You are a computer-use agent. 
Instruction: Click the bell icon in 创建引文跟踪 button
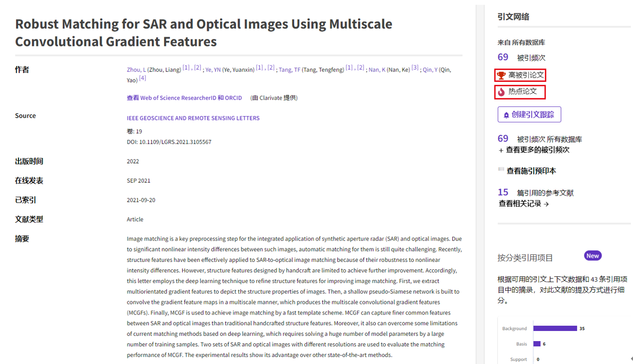pyautogui.click(x=506, y=115)
